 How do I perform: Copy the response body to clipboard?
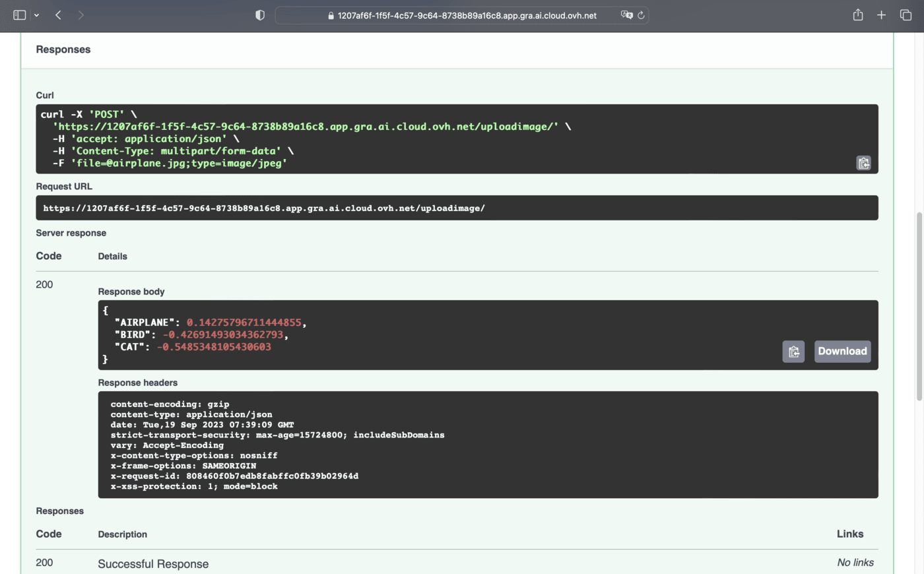coord(793,352)
